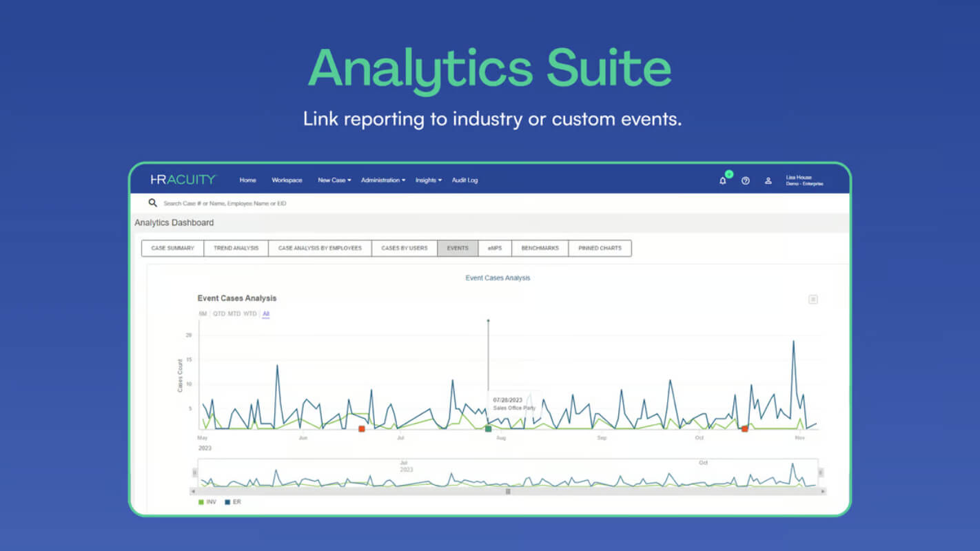This screenshot has width=980, height=551.
Task: Toggle the ER series in the legend
Action: 233,502
